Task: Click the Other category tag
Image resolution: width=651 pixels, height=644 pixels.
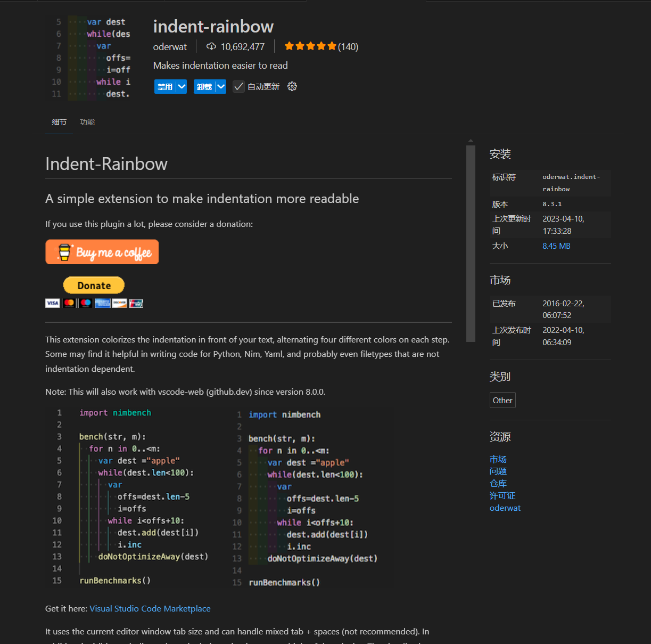Action: [502, 400]
